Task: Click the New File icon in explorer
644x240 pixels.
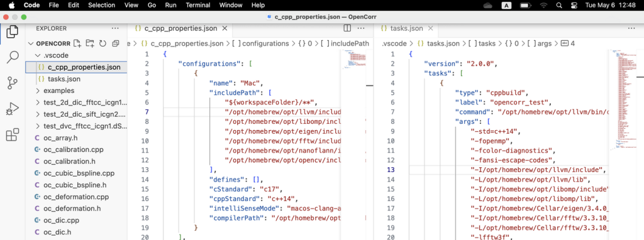Action: click(x=77, y=43)
